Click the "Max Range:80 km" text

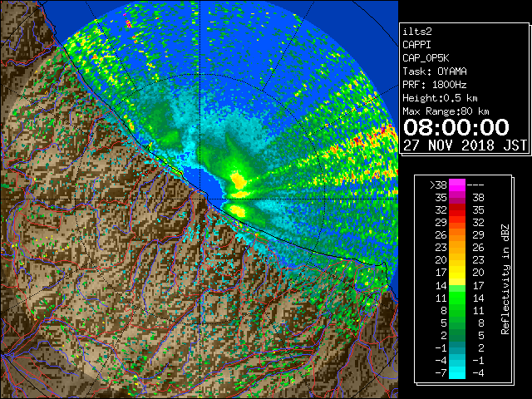446,111
